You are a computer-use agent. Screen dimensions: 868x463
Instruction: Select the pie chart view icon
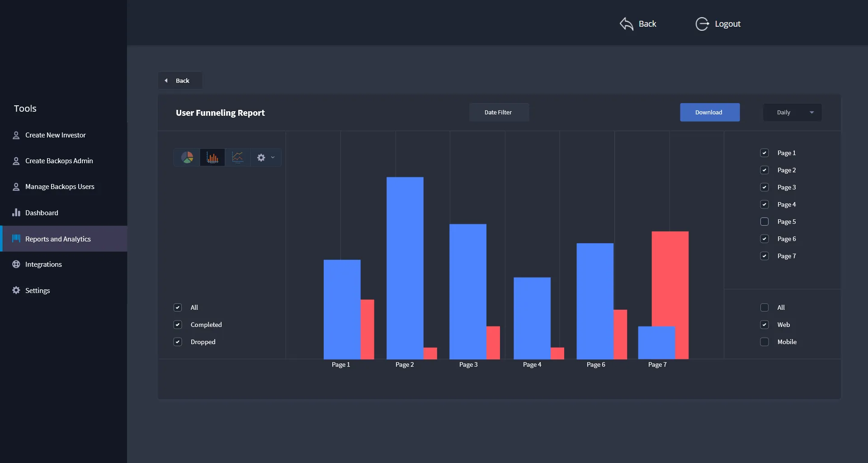pos(187,157)
